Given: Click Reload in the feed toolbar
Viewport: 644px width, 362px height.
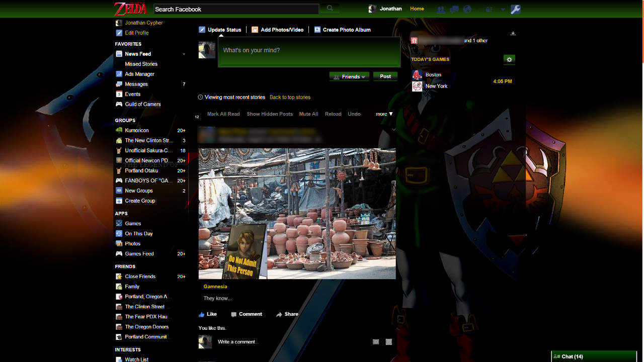Looking at the screenshot, I should coord(333,114).
